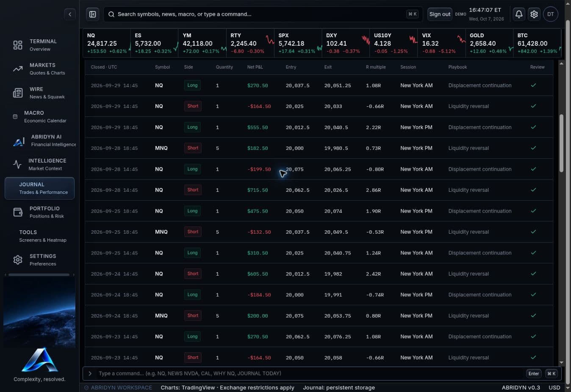Go to Journal Trades & Performance

[39, 188]
